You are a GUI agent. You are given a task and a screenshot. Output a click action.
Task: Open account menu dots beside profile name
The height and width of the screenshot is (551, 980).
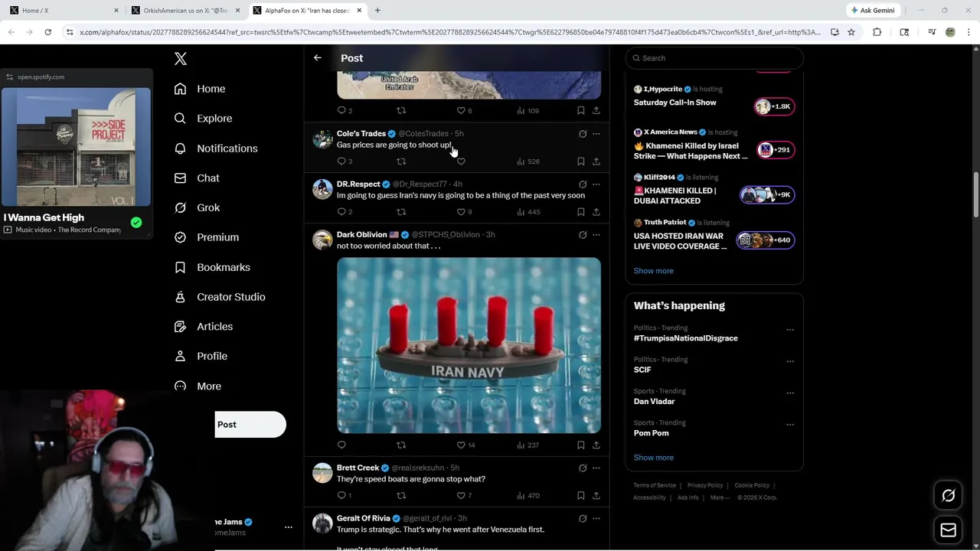pyautogui.click(x=288, y=527)
